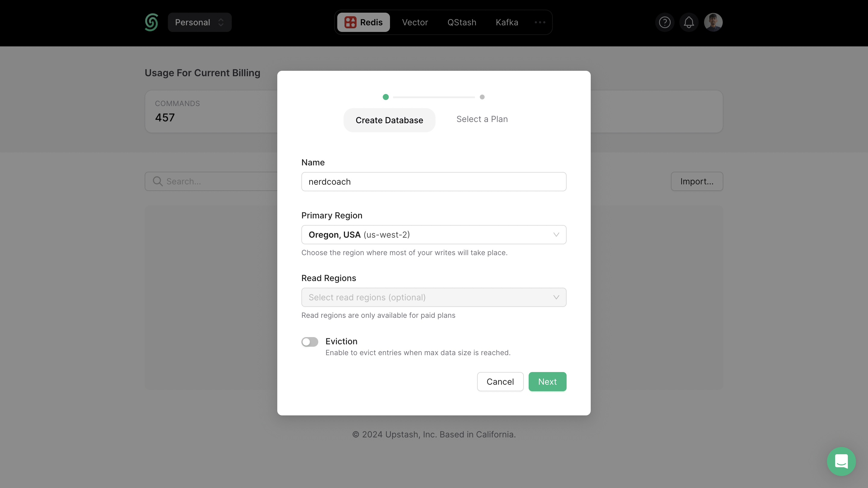This screenshot has width=868, height=488.
Task: Click the Next button
Action: pyautogui.click(x=547, y=382)
